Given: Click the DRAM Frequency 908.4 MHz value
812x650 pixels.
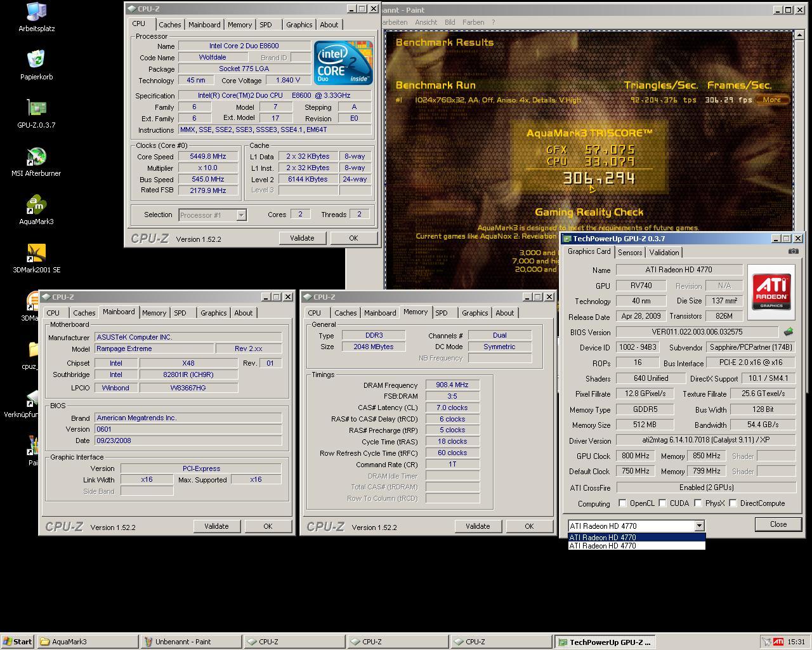Looking at the screenshot, I should click(x=452, y=385).
